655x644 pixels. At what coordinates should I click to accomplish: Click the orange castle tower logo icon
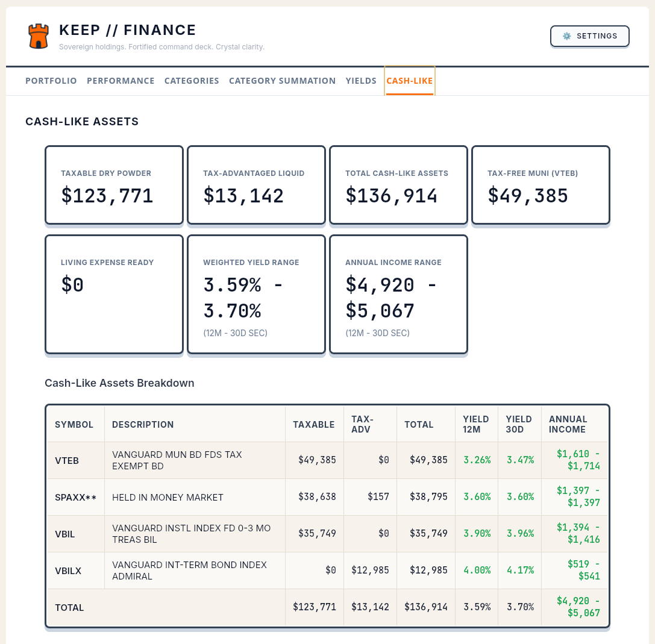pos(38,36)
